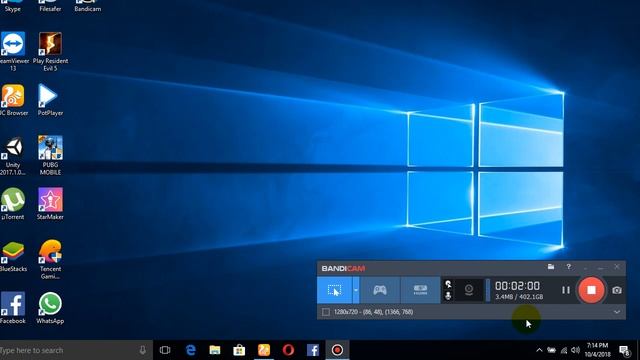Launch Unity 2017 desktop shortcut
The width and height of the screenshot is (640, 360).
[13, 156]
